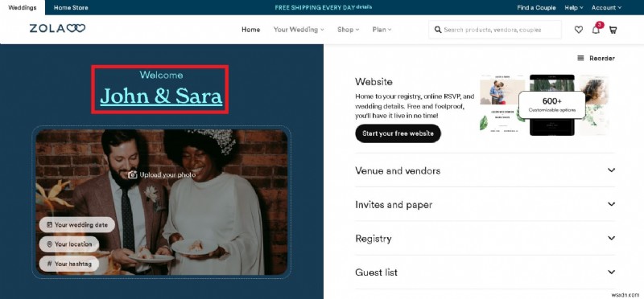
Task: Click the search magnifier icon
Action: click(438, 30)
